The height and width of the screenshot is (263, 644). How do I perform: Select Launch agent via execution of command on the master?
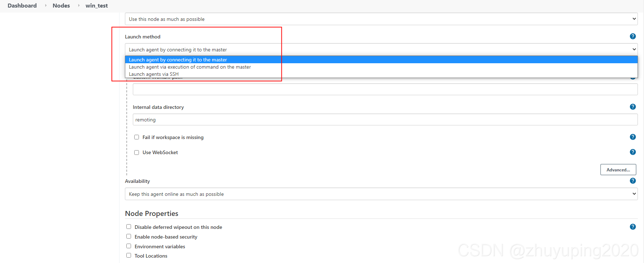(x=381, y=67)
